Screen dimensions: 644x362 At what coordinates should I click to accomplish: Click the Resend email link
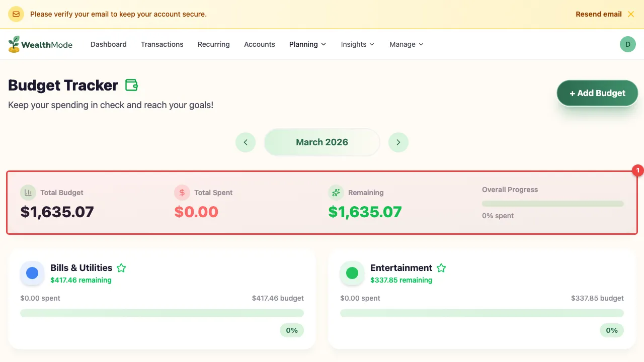tap(599, 14)
